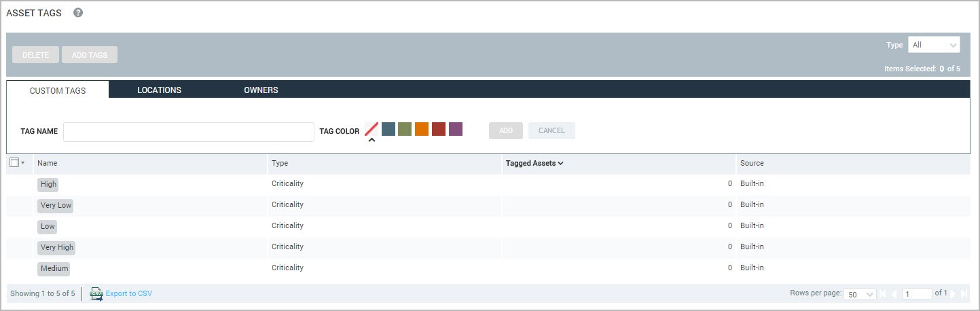Select the no-color slash swatch
The height and width of the screenshot is (311, 980).
pos(371,129)
